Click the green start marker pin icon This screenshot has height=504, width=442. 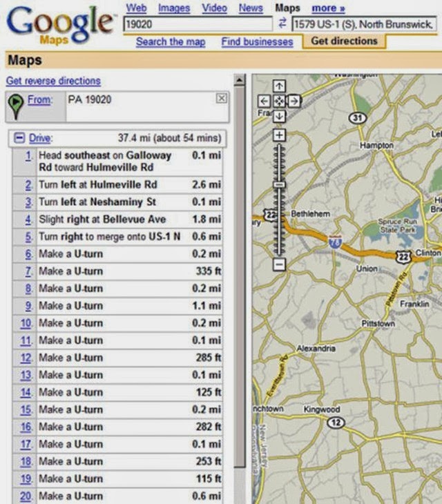[15, 106]
